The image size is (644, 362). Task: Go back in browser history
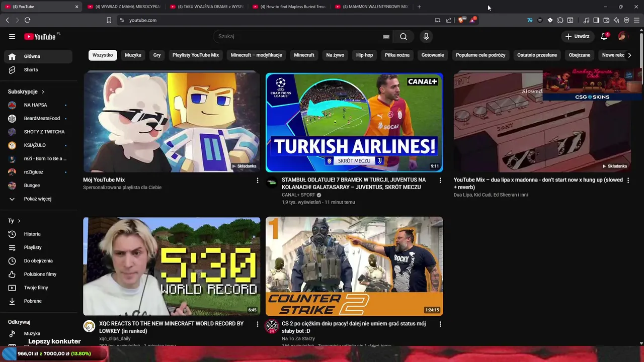point(7,20)
